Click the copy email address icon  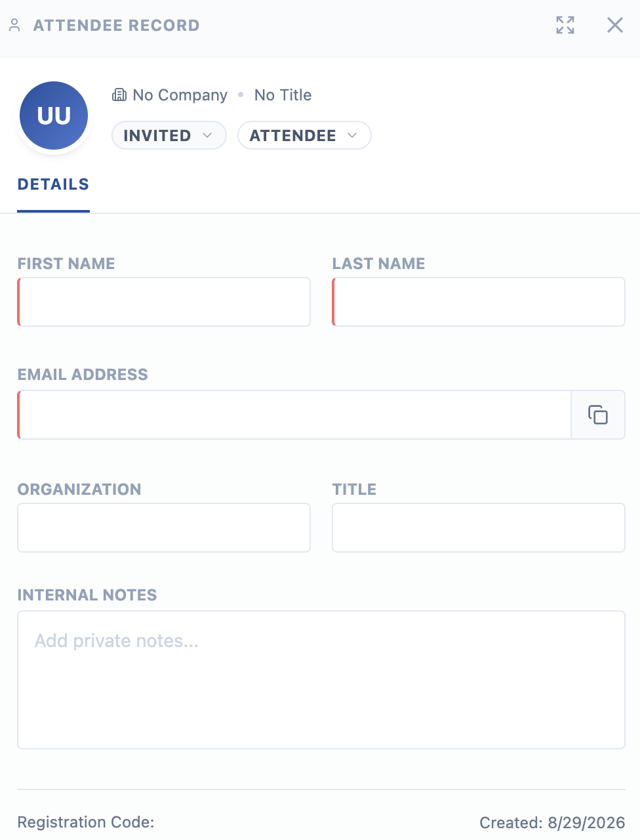[598, 415]
